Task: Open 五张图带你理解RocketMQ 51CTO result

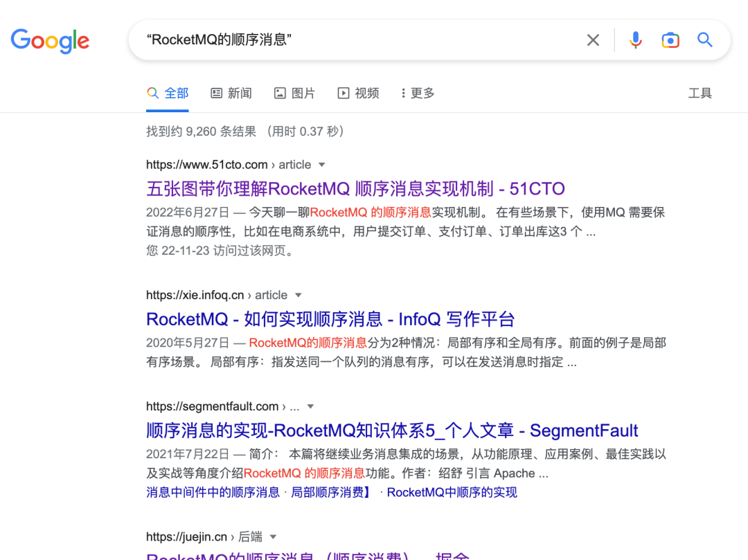Action: (x=355, y=189)
